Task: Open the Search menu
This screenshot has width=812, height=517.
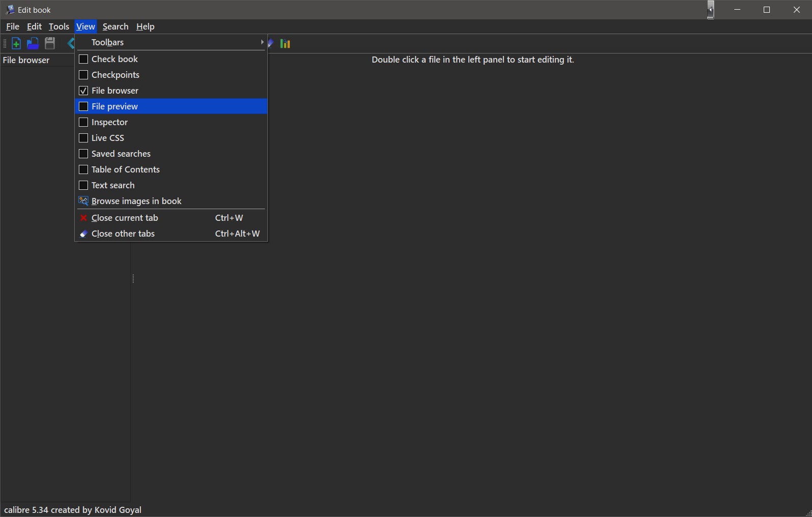Action: click(x=115, y=26)
